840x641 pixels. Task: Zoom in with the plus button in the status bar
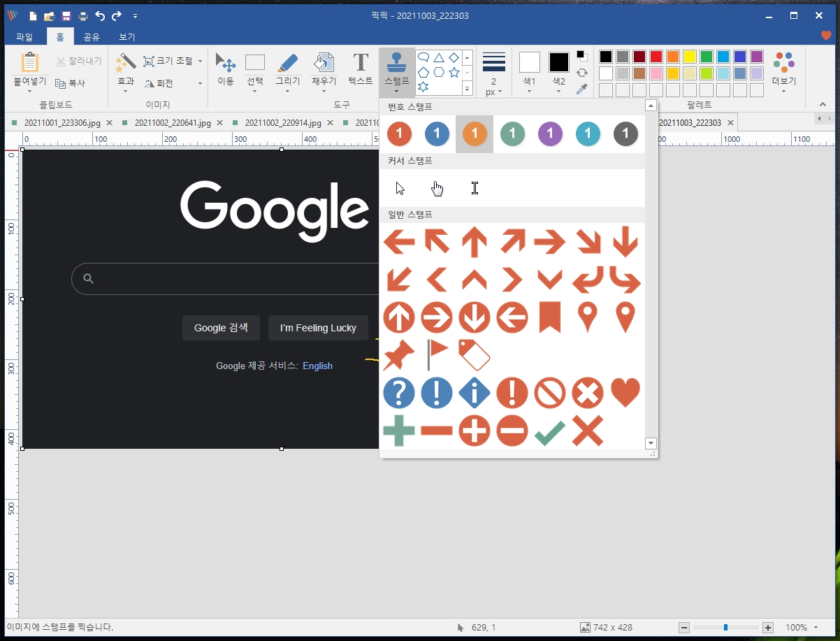(x=768, y=628)
